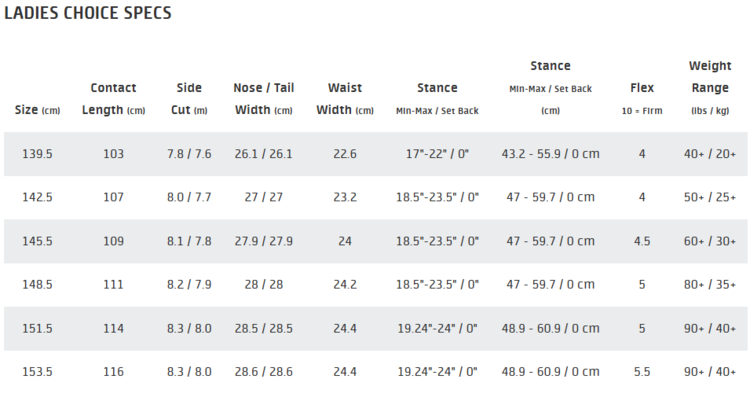Screen dimensions: 750x401
Task: Select the 139.5 size cell
Action: pyautogui.click(x=38, y=154)
